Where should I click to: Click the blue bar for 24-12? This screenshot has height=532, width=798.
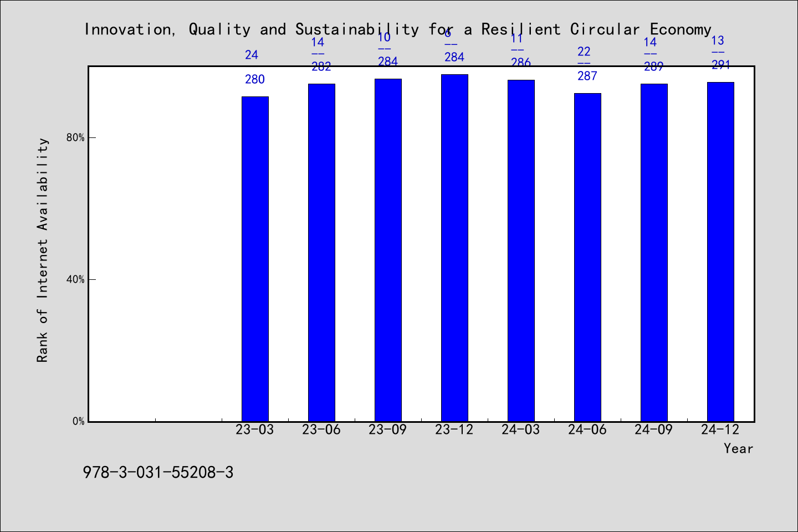[720, 252]
